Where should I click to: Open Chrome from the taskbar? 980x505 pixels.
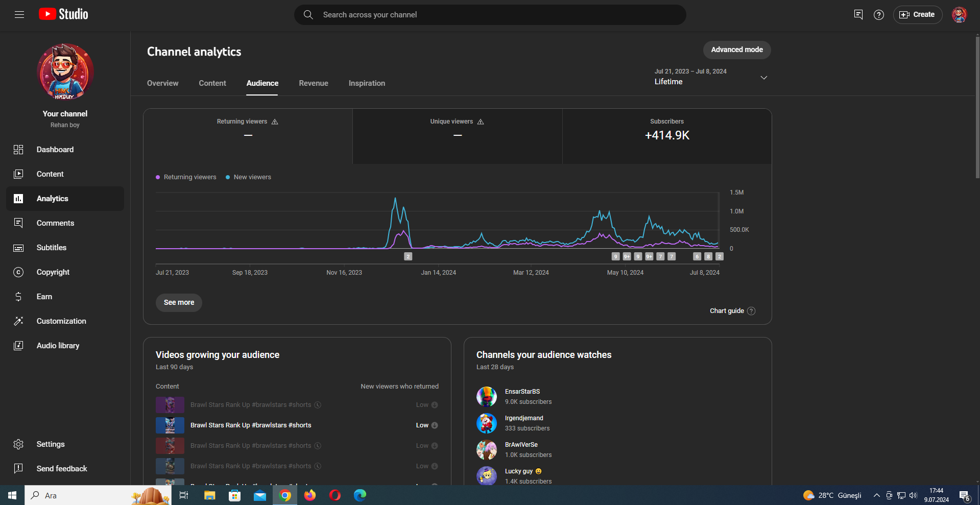[285, 495]
